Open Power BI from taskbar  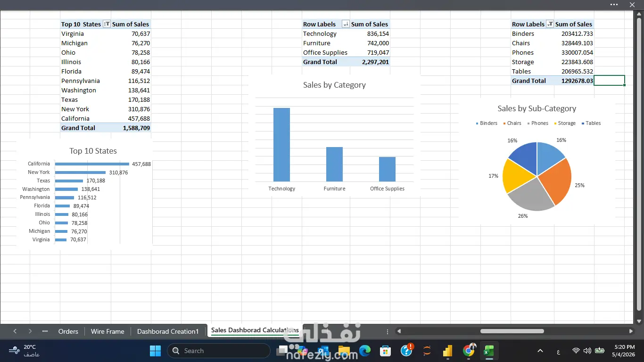click(x=448, y=351)
